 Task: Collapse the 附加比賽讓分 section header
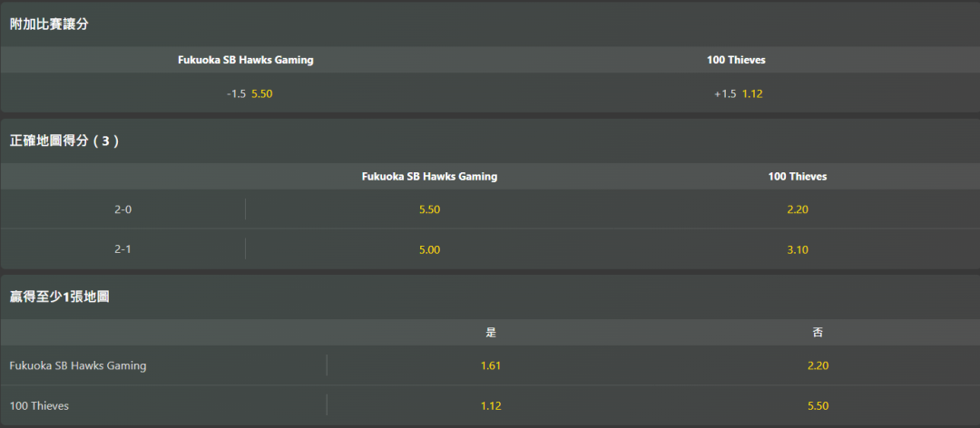click(x=49, y=24)
